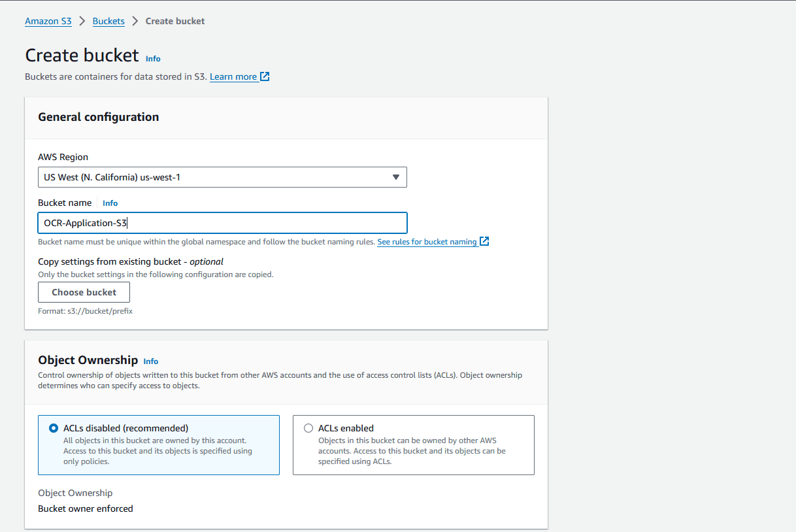Click the Create bucket page heading

coord(82,55)
